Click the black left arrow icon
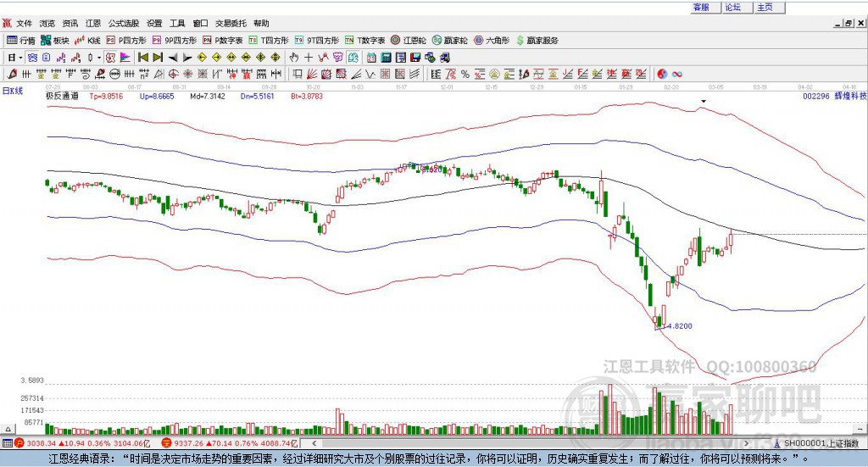Screen dimensions: 868x467 (x=173, y=58)
